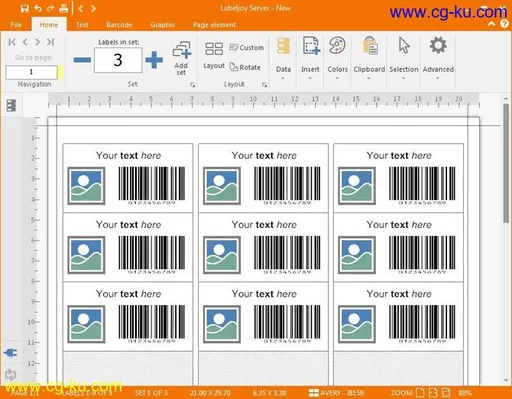Screen dimensions: 512x399
Task: Open the Colors dropdown
Action: (337, 59)
